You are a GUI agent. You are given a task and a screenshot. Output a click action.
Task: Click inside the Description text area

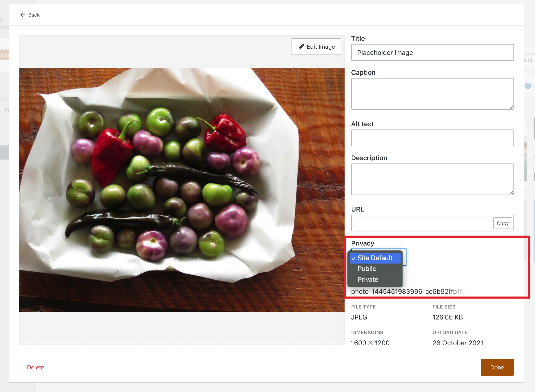432,179
